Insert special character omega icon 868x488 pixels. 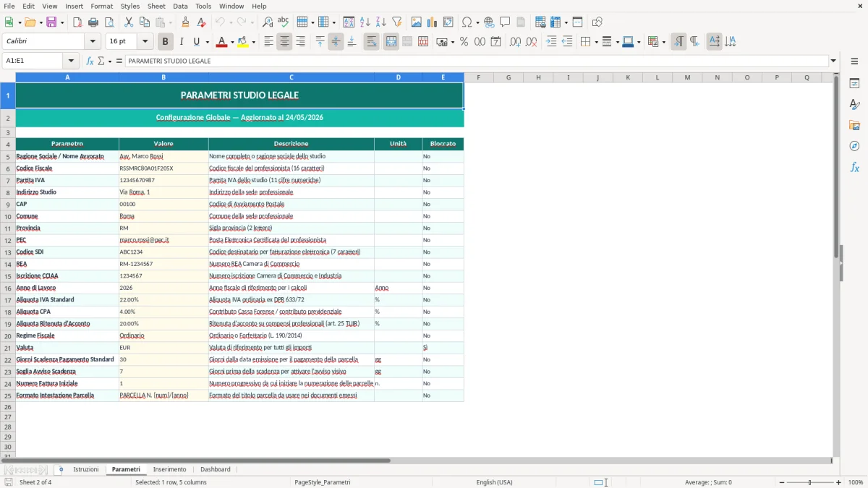pyautogui.click(x=467, y=22)
